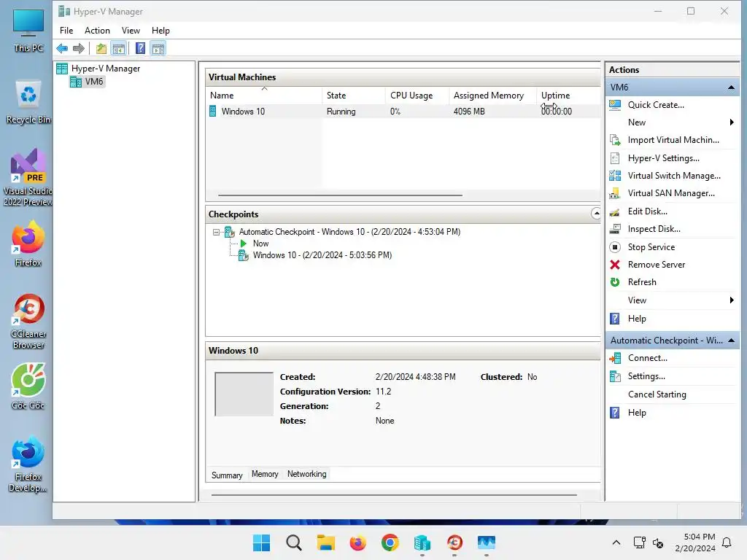
Task: Select the CCleaner Browser desktop shortcut
Action: (28, 322)
